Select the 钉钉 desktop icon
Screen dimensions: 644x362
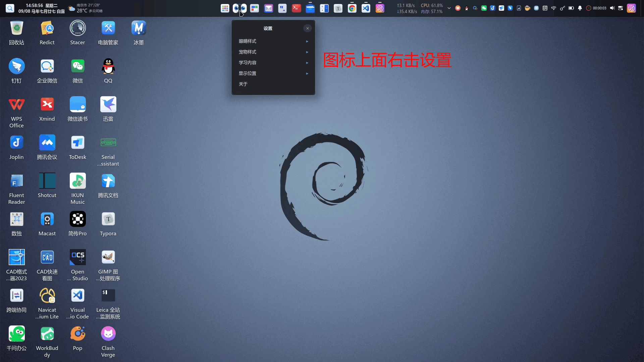point(16,71)
